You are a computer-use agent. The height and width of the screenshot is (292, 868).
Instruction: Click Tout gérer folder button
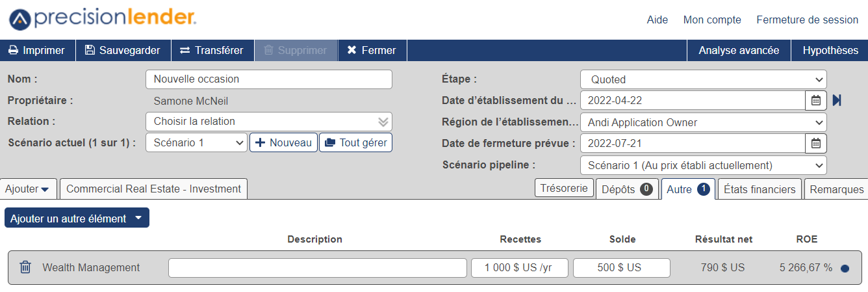click(x=356, y=142)
